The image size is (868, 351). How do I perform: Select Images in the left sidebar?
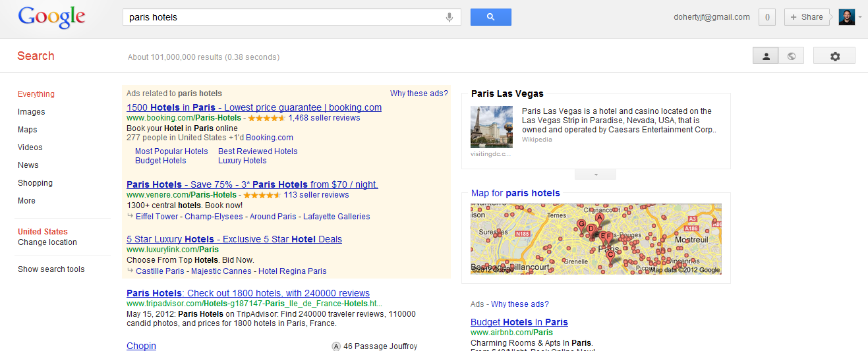(x=32, y=112)
